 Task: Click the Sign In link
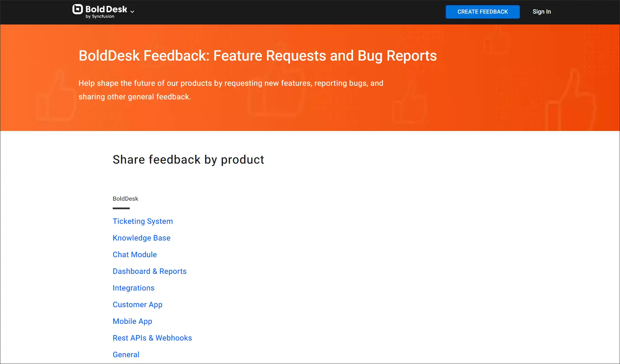click(541, 12)
